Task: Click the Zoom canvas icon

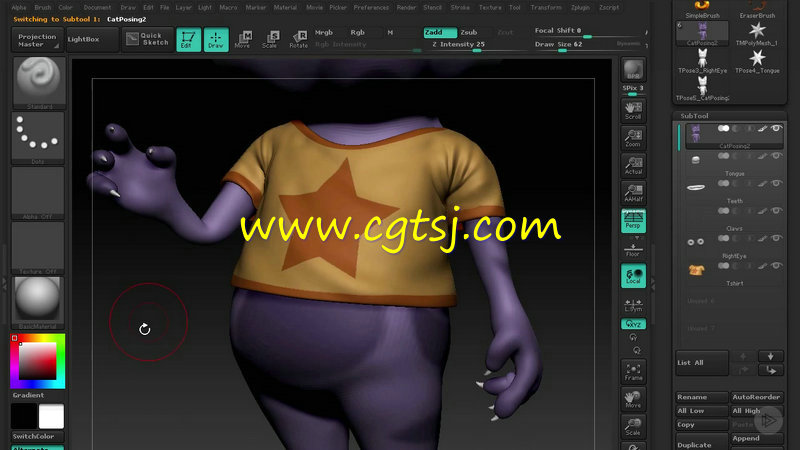Action: click(633, 138)
